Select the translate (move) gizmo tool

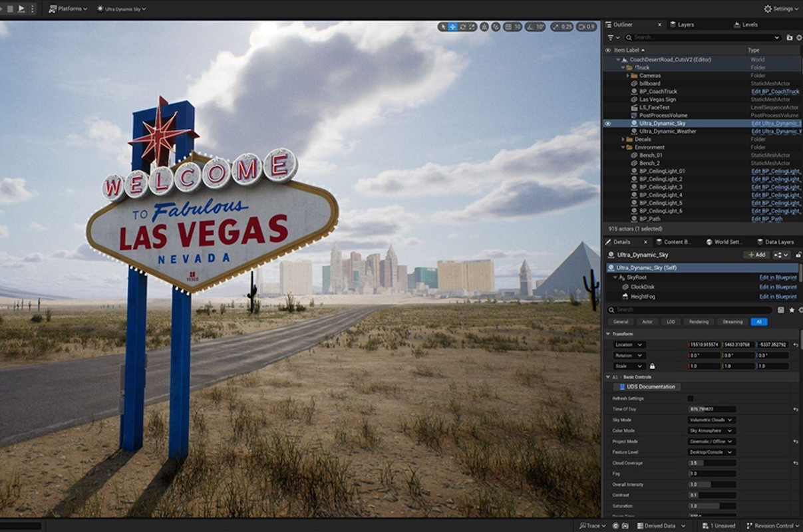click(452, 27)
